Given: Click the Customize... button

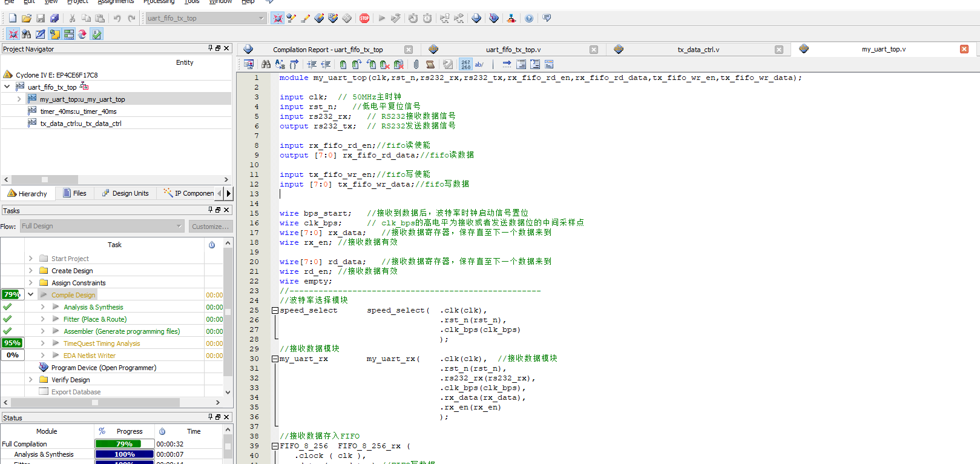Looking at the screenshot, I should 210,226.
